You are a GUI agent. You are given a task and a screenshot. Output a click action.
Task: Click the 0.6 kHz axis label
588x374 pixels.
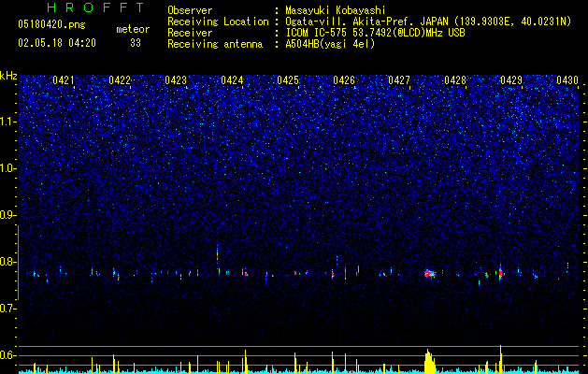point(7,355)
